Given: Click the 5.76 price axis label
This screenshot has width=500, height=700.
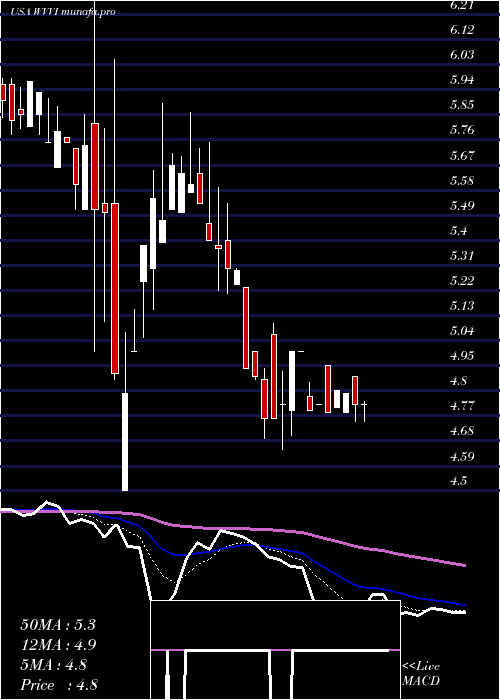Looking at the screenshot, I should click(462, 130).
